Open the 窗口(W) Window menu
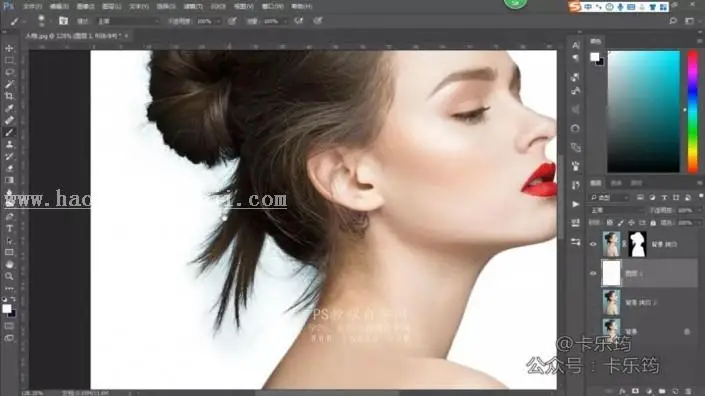Image resolution: width=705 pixels, height=396 pixels. [272, 6]
